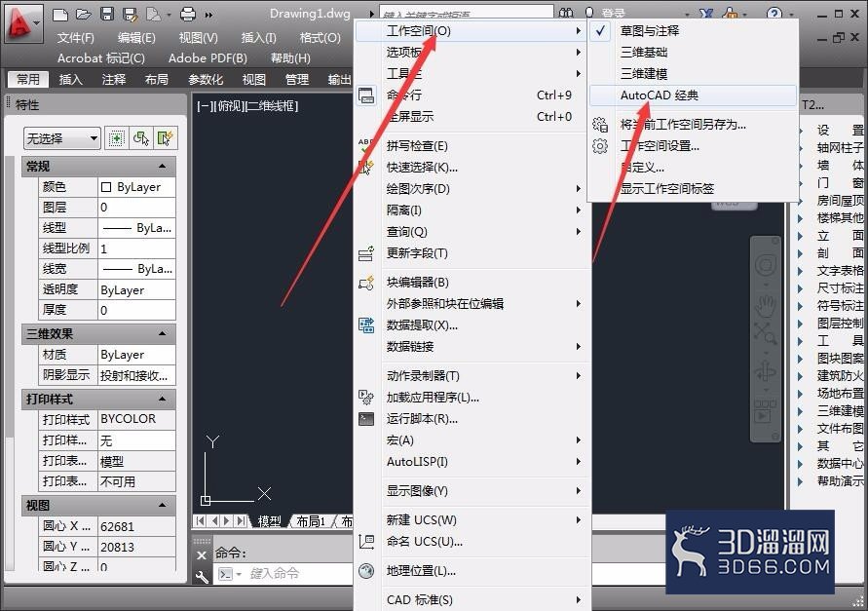Screen dimensions: 868x611
Task: Switch to the 注释 ribbon tab
Action: point(114,80)
